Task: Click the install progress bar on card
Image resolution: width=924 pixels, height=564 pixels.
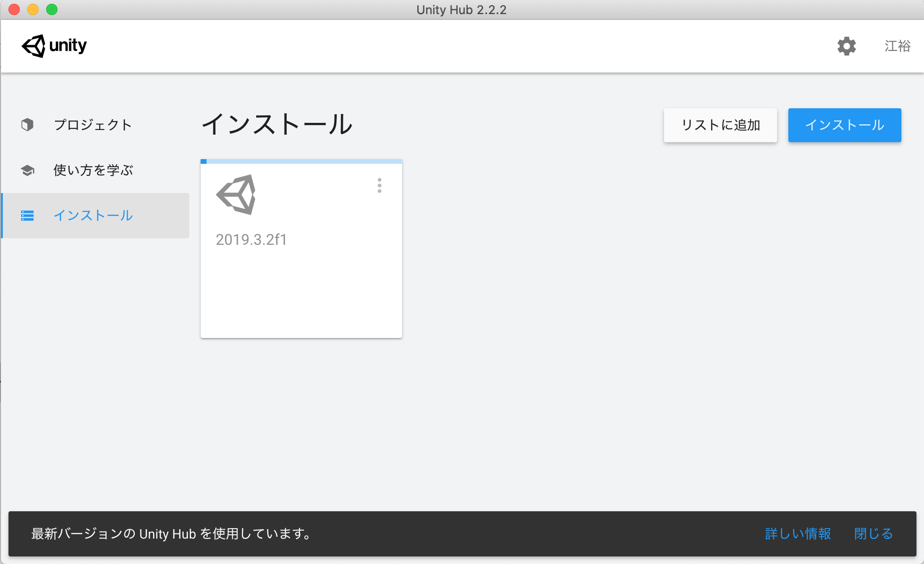Action: point(301,161)
